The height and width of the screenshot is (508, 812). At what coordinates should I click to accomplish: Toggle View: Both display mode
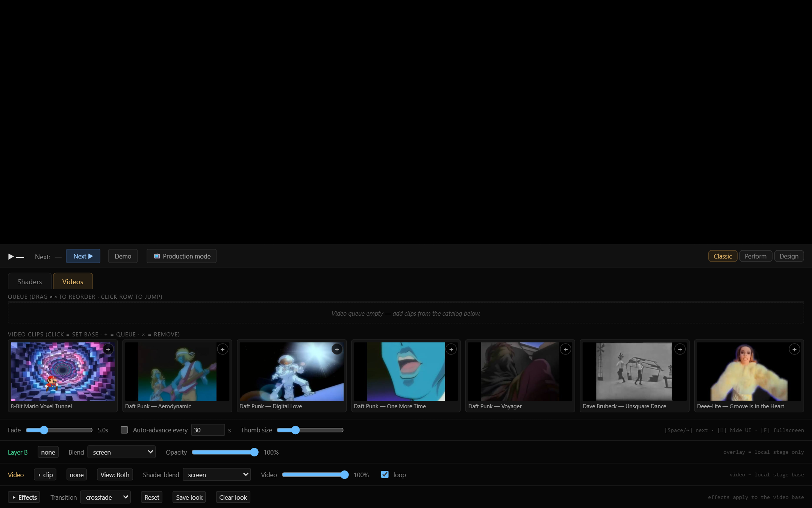[x=115, y=475]
